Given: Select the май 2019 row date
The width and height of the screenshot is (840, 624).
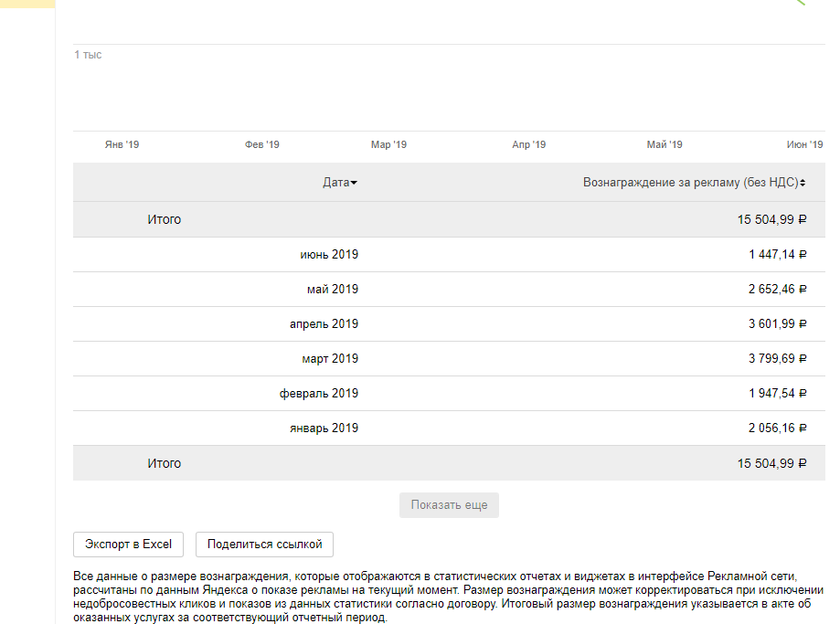Looking at the screenshot, I should pos(332,290).
